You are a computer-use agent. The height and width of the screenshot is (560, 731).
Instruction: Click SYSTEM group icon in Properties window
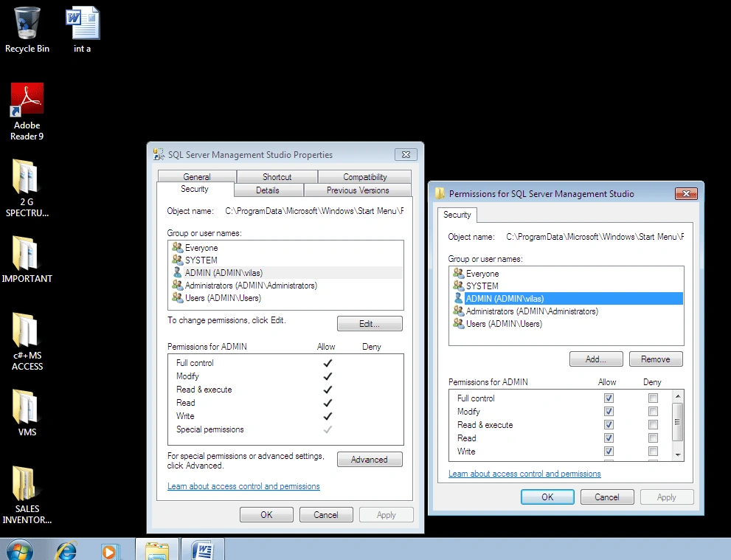(177, 260)
